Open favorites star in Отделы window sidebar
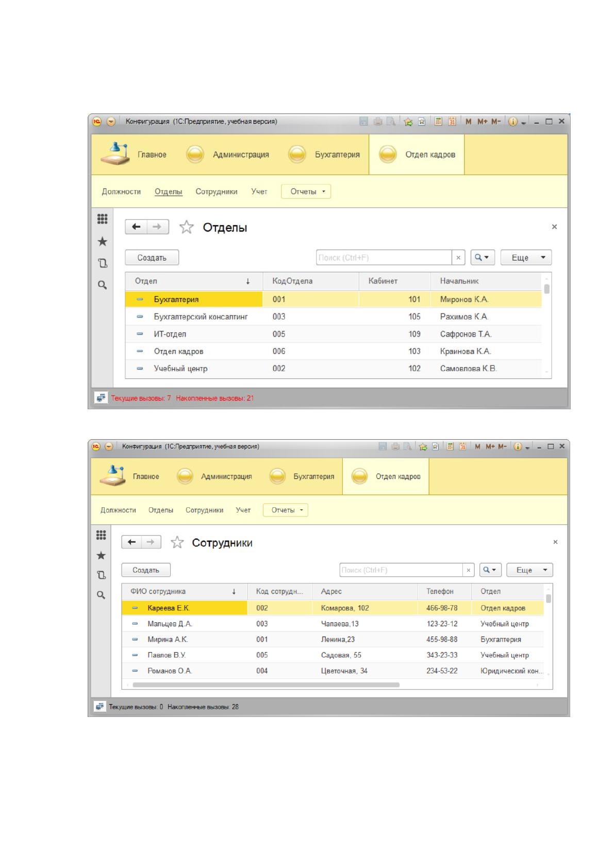Image resolution: width=614 pixels, height=868 pixels. click(102, 241)
